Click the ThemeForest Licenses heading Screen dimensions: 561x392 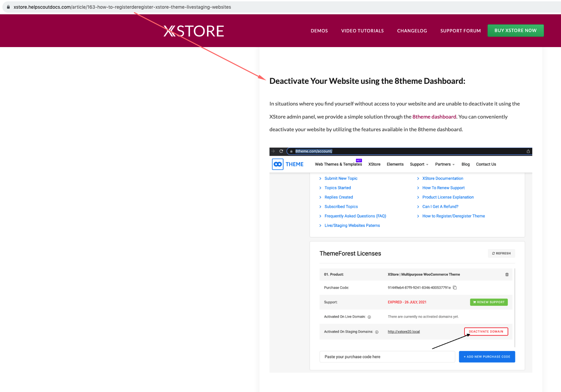[x=350, y=253]
